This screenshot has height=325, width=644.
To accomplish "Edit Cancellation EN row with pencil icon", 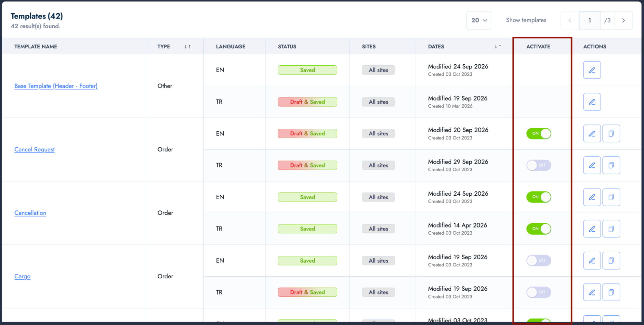I will [x=592, y=197].
